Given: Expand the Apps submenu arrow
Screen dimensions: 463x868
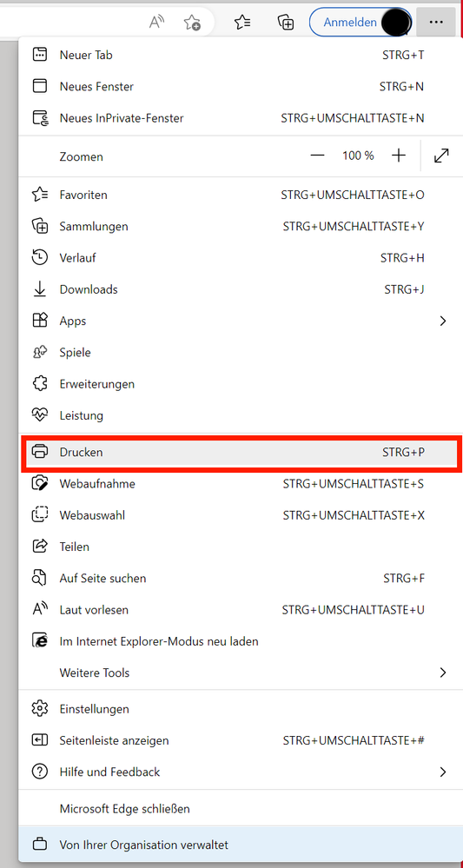Looking at the screenshot, I should click(x=442, y=321).
